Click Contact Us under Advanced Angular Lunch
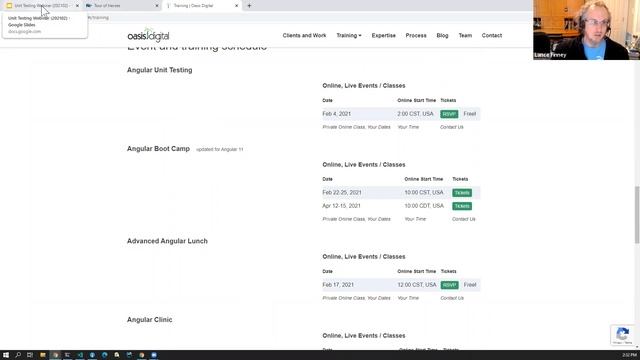Screen dimensions: 640x360 pos(452,298)
